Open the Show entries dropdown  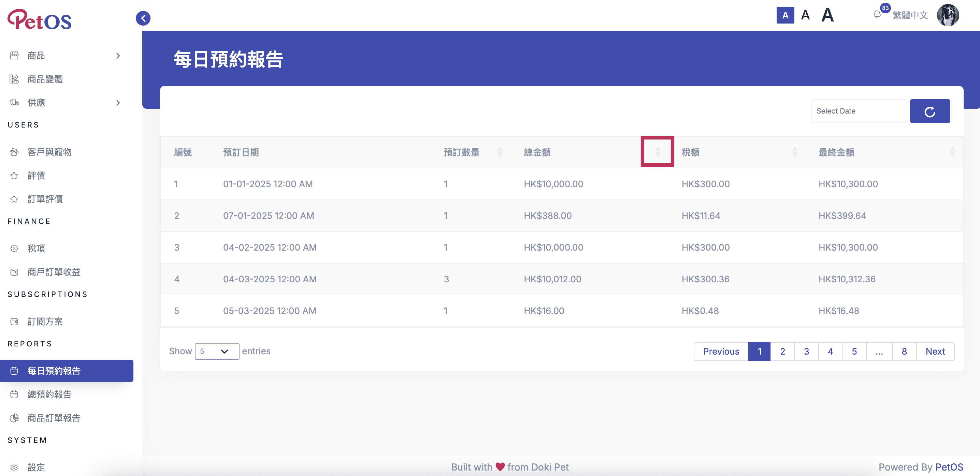[217, 351]
